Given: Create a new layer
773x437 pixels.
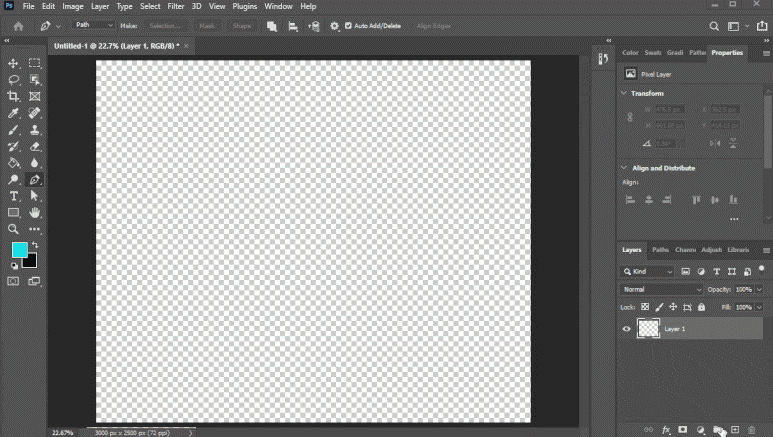Looking at the screenshot, I should pyautogui.click(x=735, y=430).
